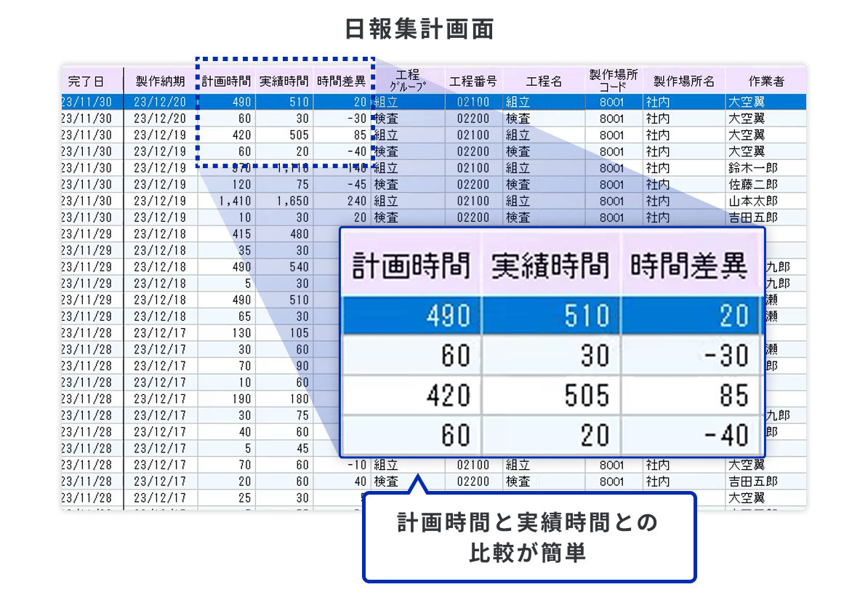This screenshot has width=868, height=595.
Task: Click the 製作場所コード column header
Action: coord(614,81)
